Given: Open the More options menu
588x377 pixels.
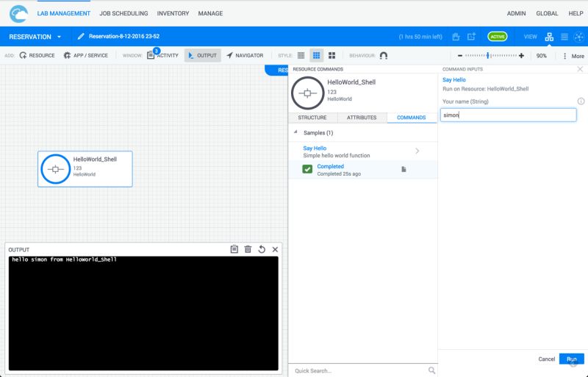Looking at the screenshot, I should pyautogui.click(x=573, y=56).
